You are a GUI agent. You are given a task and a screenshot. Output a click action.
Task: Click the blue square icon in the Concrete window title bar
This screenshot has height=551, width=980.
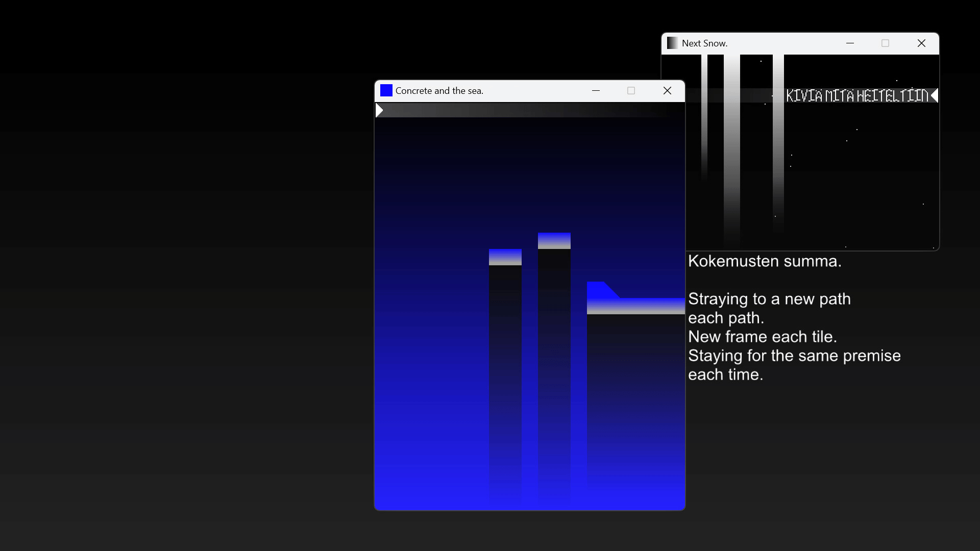[x=386, y=90]
